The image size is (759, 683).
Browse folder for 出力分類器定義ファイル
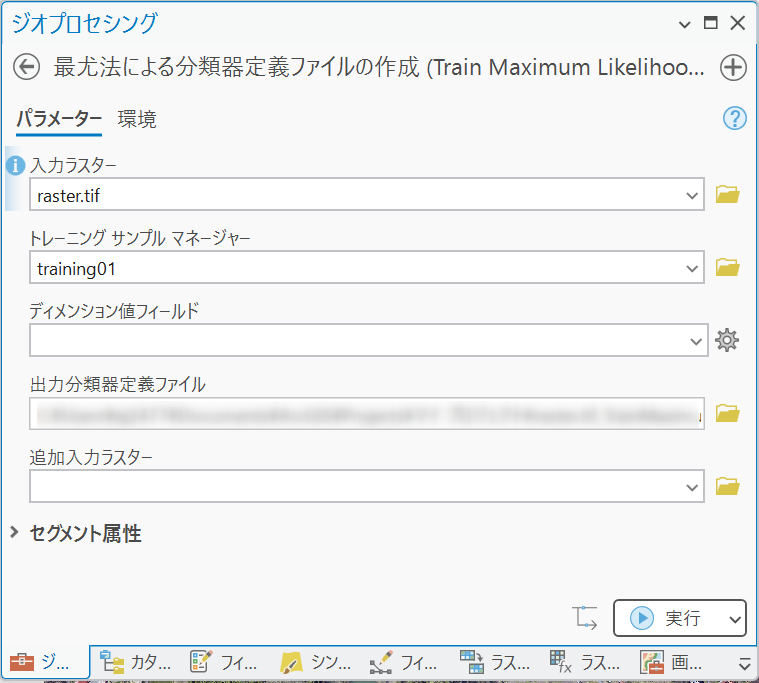[727, 413]
